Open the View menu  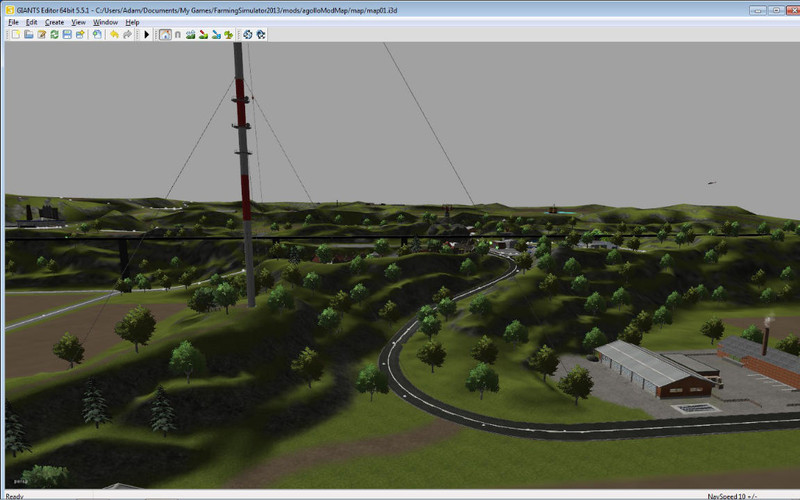click(78, 22)
